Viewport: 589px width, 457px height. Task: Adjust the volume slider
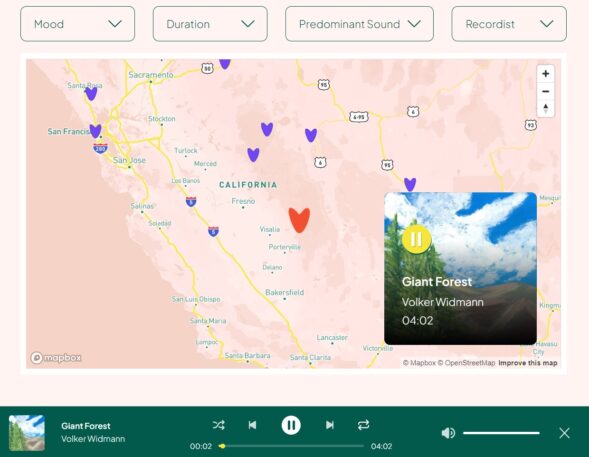pyautogui.click(x=501, y=433)
